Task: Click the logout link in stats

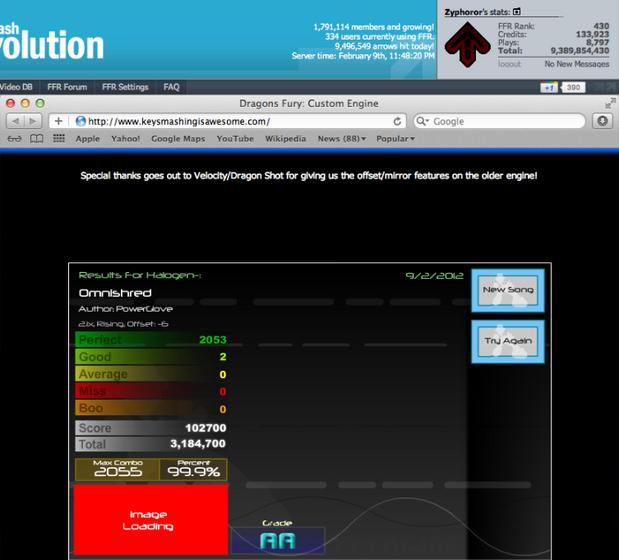Action: [509, 64]
